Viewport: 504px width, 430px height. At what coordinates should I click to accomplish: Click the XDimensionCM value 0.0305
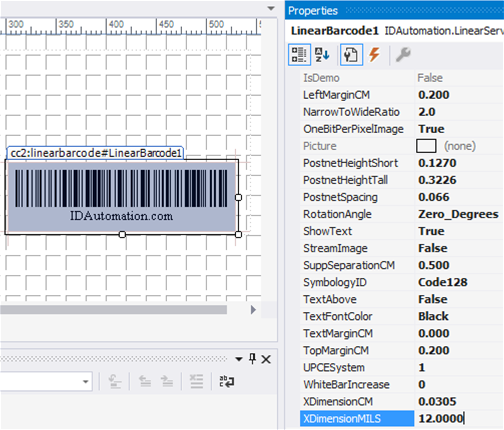tap(437, 402)
